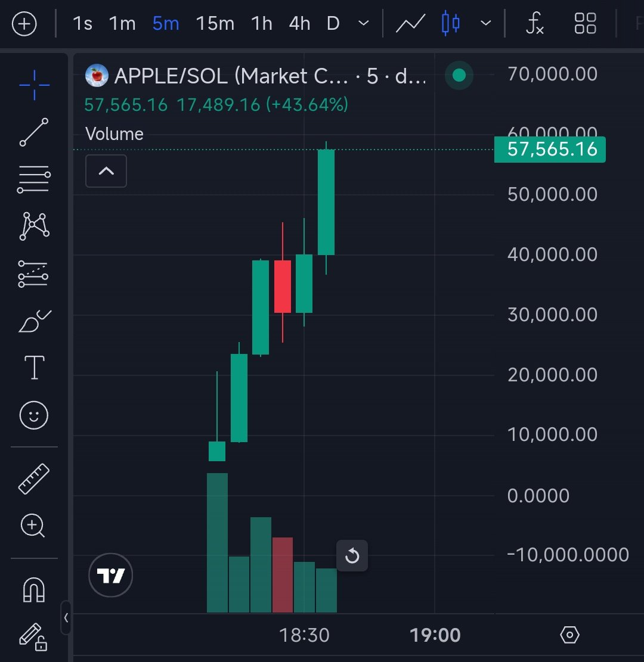Open the indicators fx button

[535, 24]
